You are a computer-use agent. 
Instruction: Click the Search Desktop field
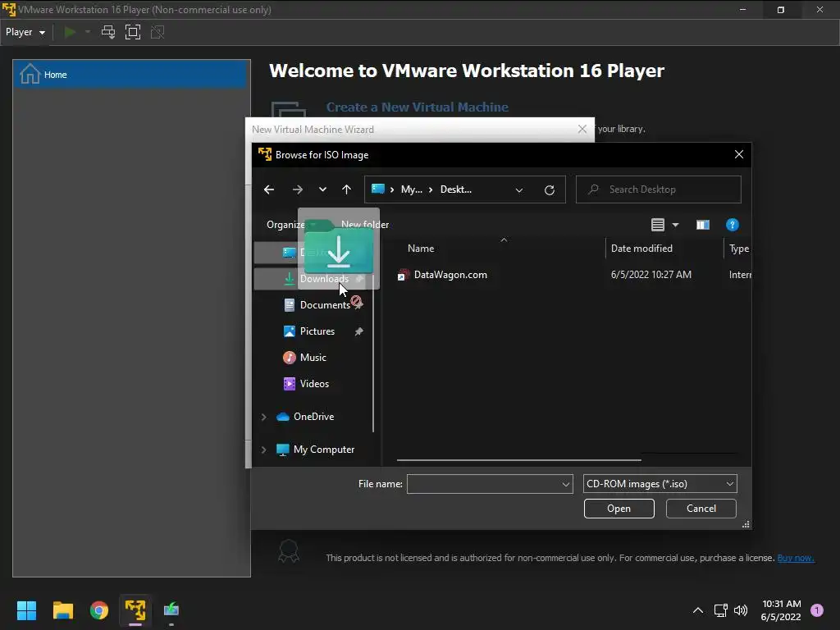click(x=659, y=189)
